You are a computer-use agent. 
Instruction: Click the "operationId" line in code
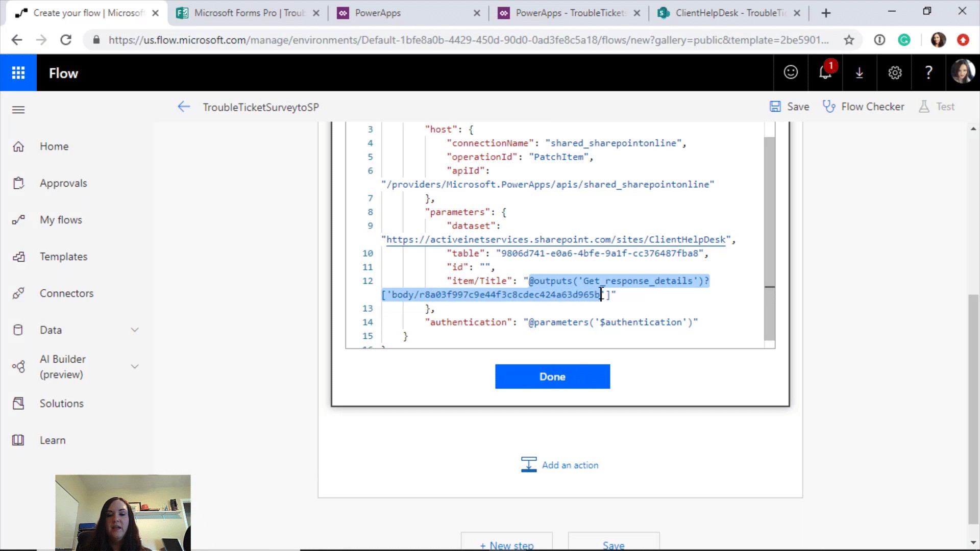coord(520,157)
